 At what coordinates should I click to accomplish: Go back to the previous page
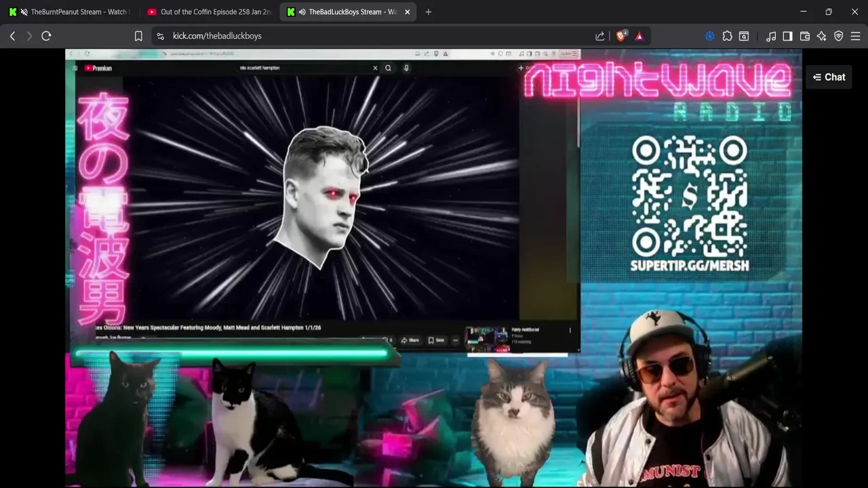click(12, 36)
